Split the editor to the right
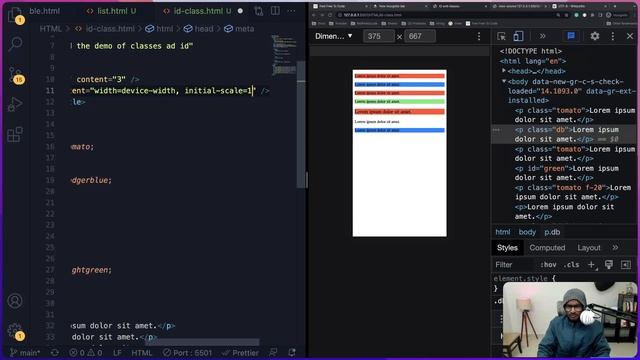 pyautogui.click(x=276, y=11)
